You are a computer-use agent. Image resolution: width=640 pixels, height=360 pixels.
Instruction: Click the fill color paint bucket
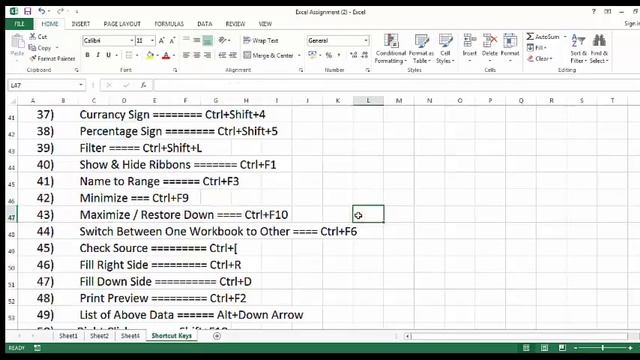[x=150, y=55]
